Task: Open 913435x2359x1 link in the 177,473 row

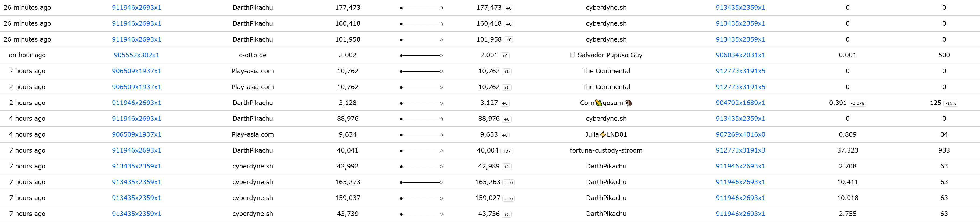Action: click(740, 8)
